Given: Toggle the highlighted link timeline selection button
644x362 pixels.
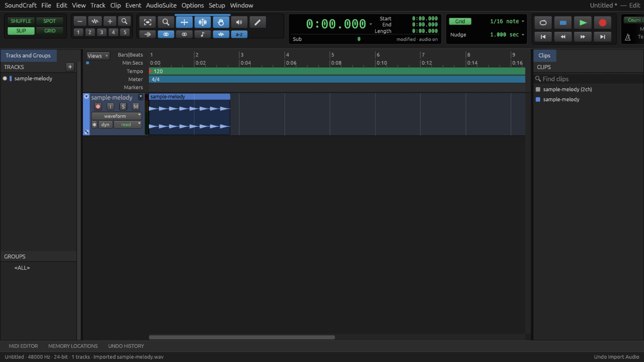Looking at the screenshot, I should [166, 34].
